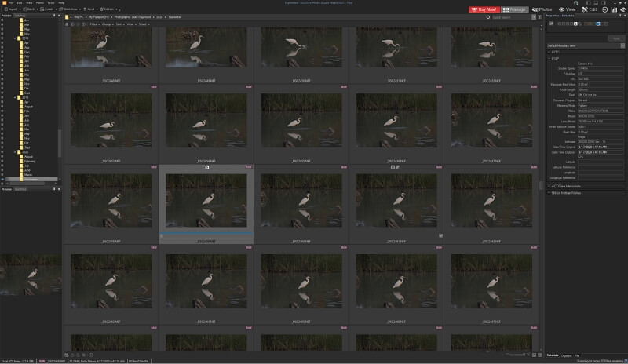Open the Create toolbar dropdown
The height and width of the screenshot is (364, 628).
tap(49, 9)
